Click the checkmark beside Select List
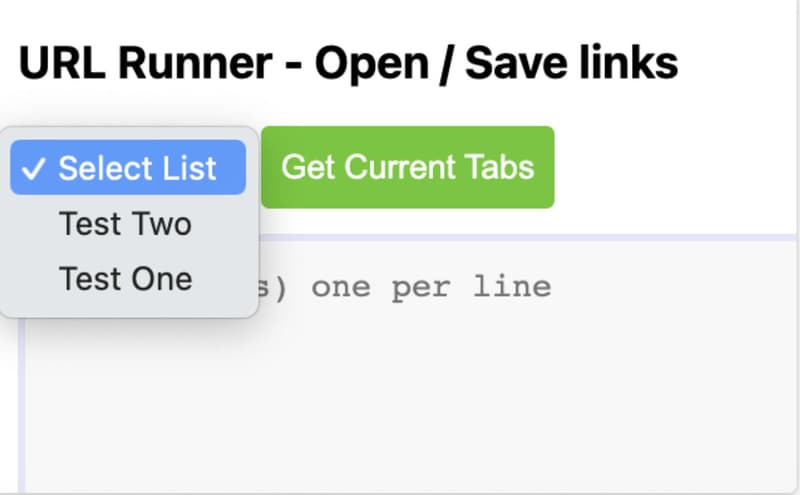Viewport: 800px width, 495px height. tap(33, 168)
